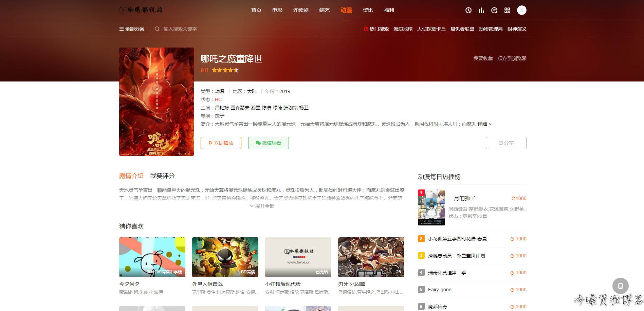Click actor name 吕艳婷
Viewport: 644px width, 311px height.
(222, 108)
